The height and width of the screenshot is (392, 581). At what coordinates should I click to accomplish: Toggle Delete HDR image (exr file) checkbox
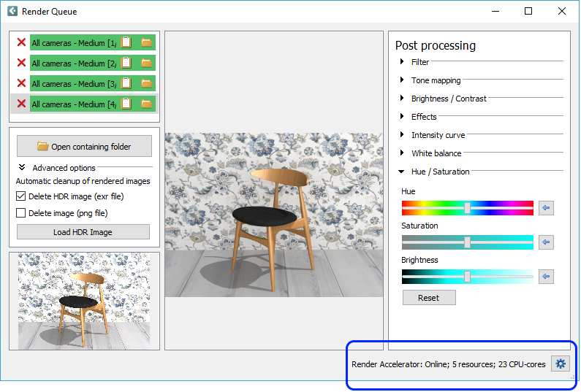[20, 196]
